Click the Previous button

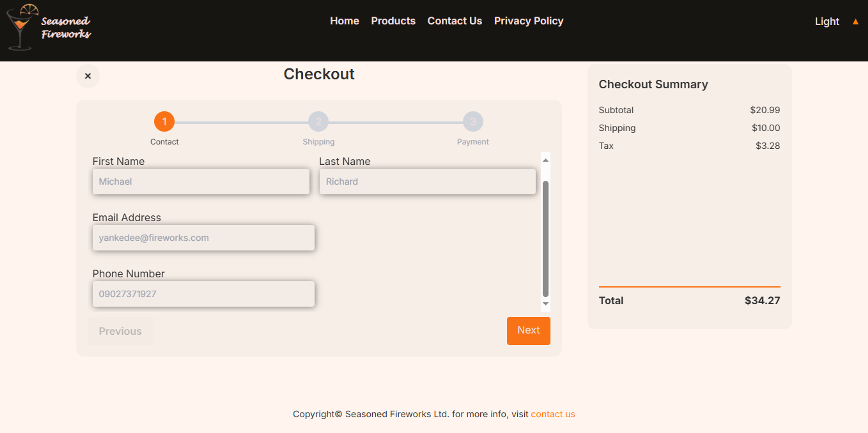pyautogui.click(x=120, y=331)
